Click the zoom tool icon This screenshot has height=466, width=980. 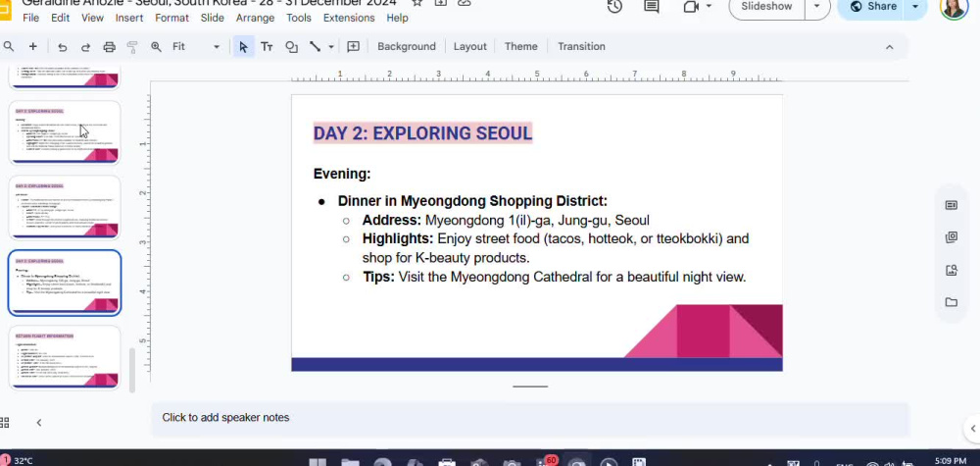[x=156, y=46]
